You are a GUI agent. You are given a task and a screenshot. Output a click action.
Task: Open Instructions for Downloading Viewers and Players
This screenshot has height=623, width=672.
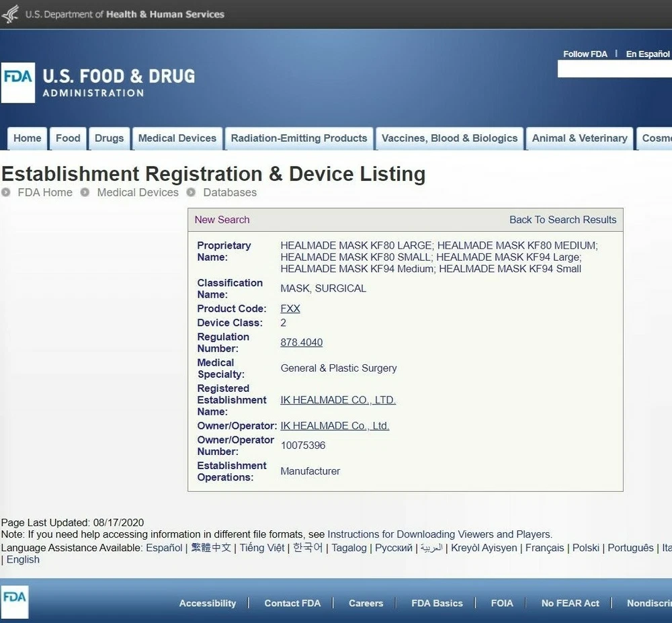click(439, 534)
